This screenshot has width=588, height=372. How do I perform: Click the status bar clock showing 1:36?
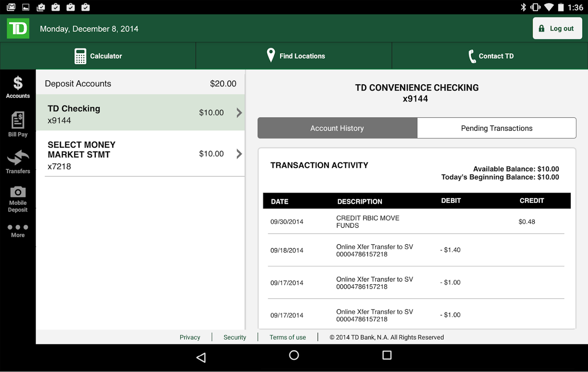pos(576,7)
